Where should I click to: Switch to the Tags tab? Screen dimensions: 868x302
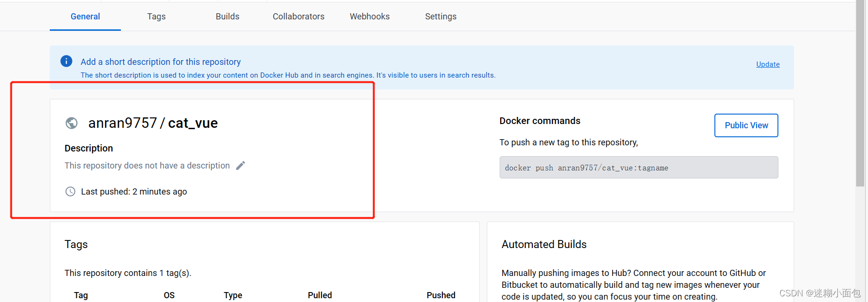[x=156, y=16]
